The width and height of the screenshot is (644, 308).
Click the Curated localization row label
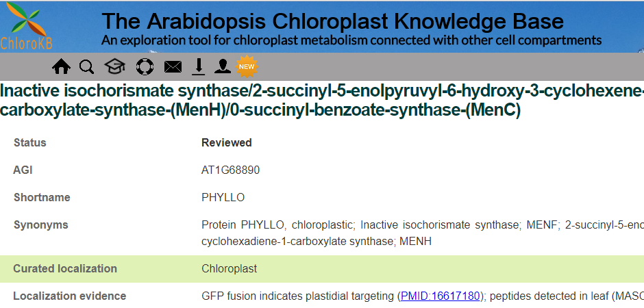click(x=65, y=269)
